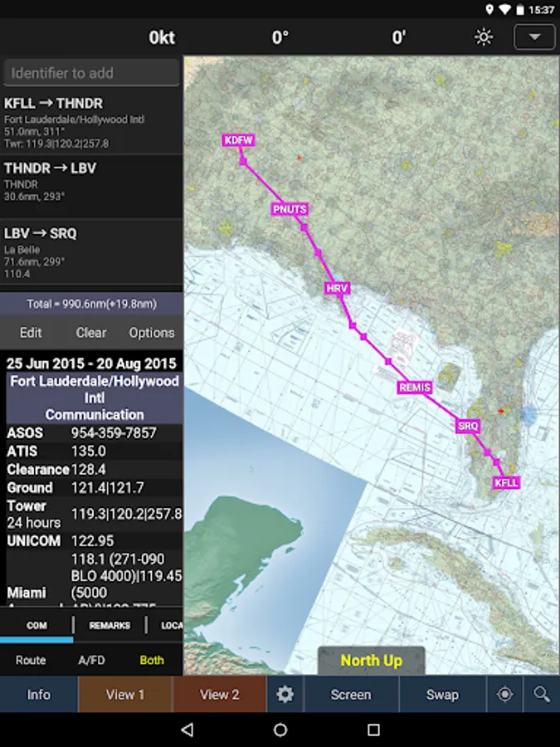This screenshot has width=560, height=747.
Task: Select the Both view option
Action: pyautogui.click(x=152, y=660)
